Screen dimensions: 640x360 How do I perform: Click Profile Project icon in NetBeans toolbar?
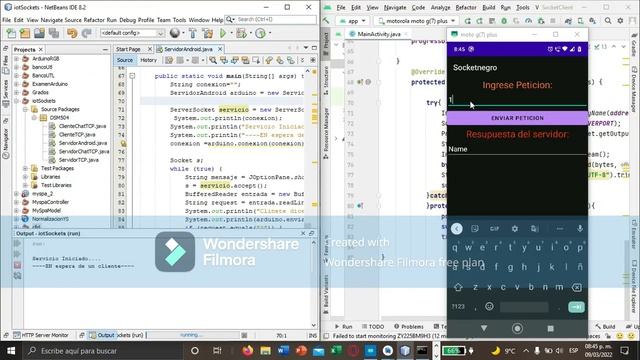coord(260,33)
